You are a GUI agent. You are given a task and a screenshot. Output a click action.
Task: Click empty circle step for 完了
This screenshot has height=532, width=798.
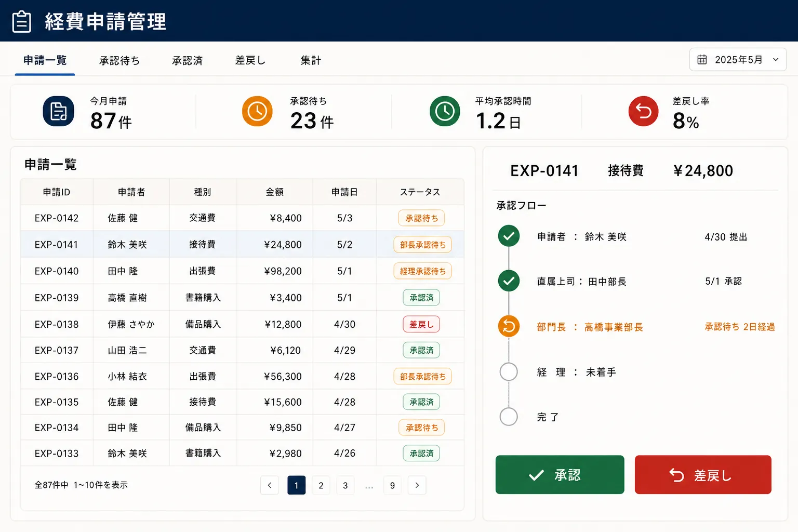[x=509, y=416]
